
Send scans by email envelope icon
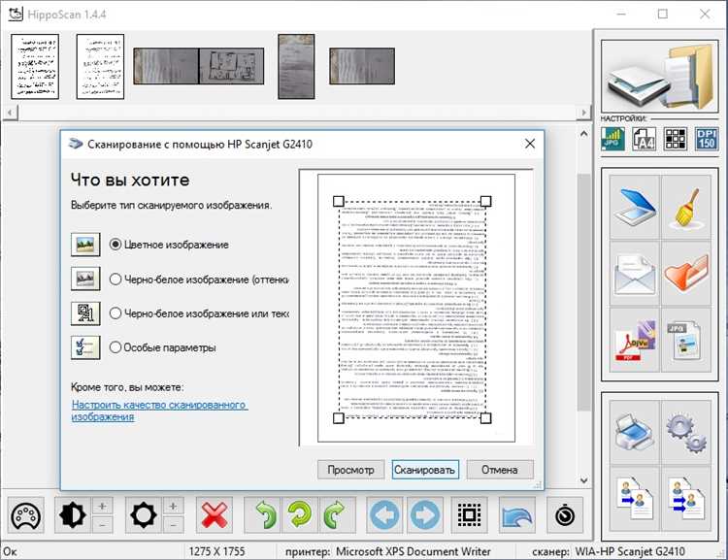635,274
